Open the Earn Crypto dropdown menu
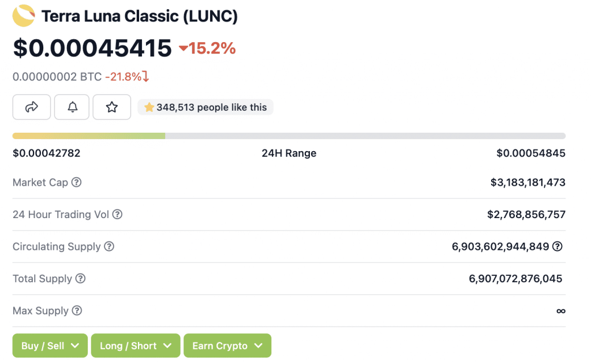Image resolution: width=591 pixels, height=364 pixels. tap(227, 346)
